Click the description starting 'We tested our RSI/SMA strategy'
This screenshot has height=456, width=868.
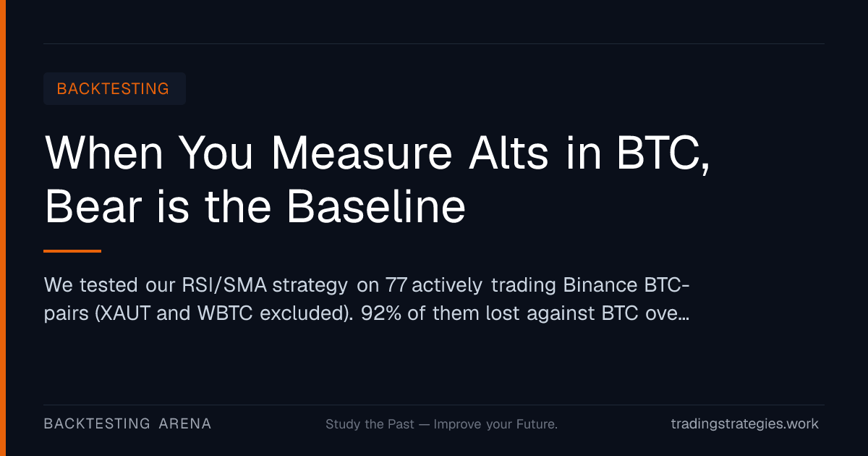pyautogui.click(x=367, y=300)
